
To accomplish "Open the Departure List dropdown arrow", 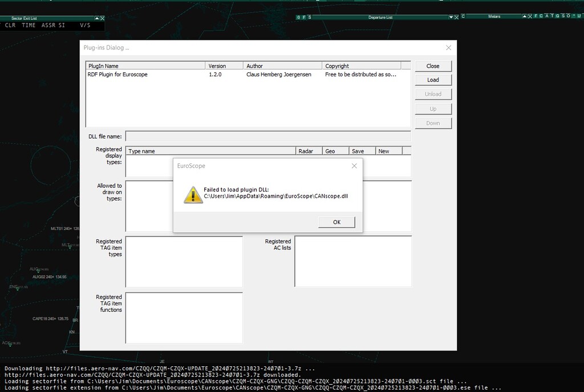I will coord(451,17).
